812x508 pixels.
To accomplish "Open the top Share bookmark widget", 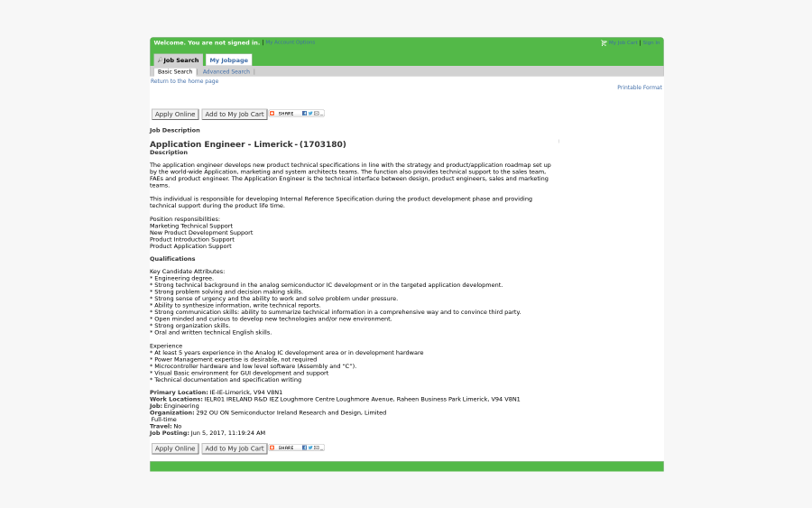I will click(296, 114).
